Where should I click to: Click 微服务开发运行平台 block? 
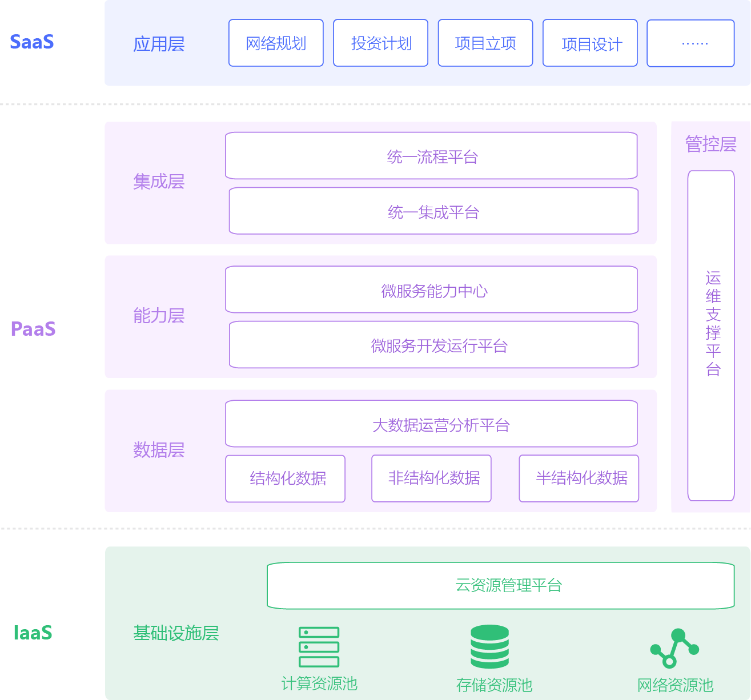click(433, 345)
